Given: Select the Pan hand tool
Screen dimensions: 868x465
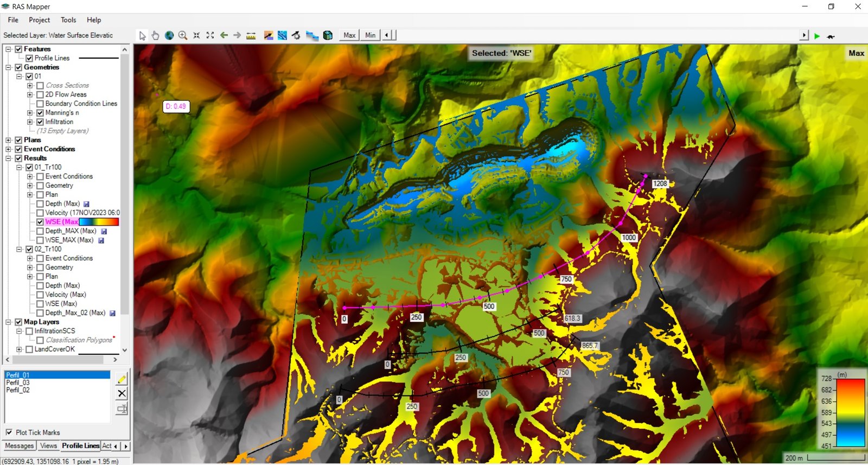Looking at the screenshot, I should pyautogui.click(x=156, y=35).
